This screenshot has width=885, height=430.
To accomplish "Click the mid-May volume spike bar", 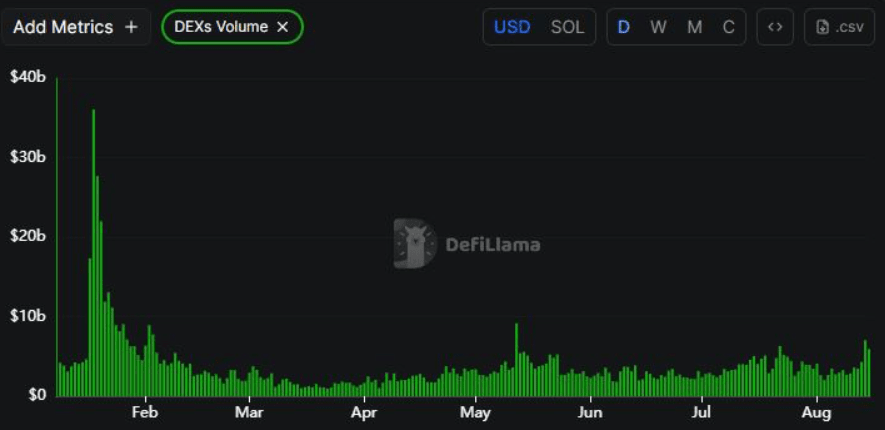I will (516, 360).
